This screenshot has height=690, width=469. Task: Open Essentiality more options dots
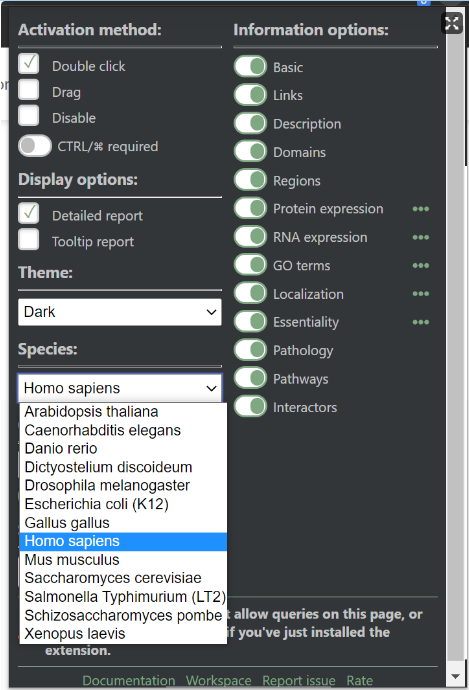[x=421, y=322]
